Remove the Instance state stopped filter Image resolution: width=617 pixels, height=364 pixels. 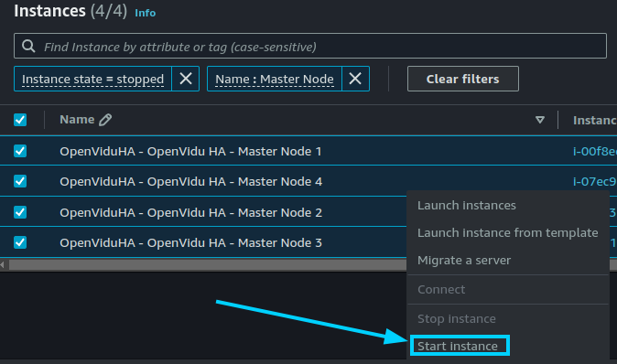tap(186, 79)
